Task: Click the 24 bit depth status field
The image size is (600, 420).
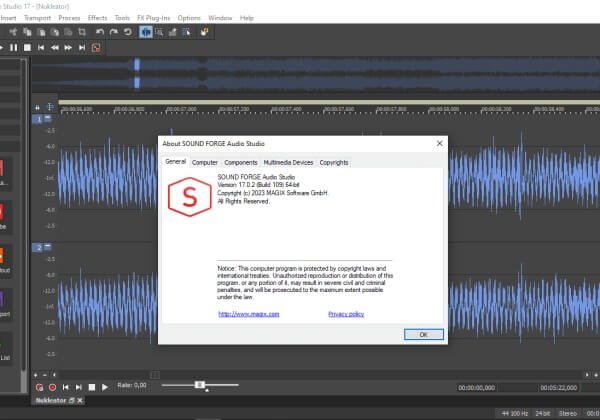Action: (x=543, y=413)
